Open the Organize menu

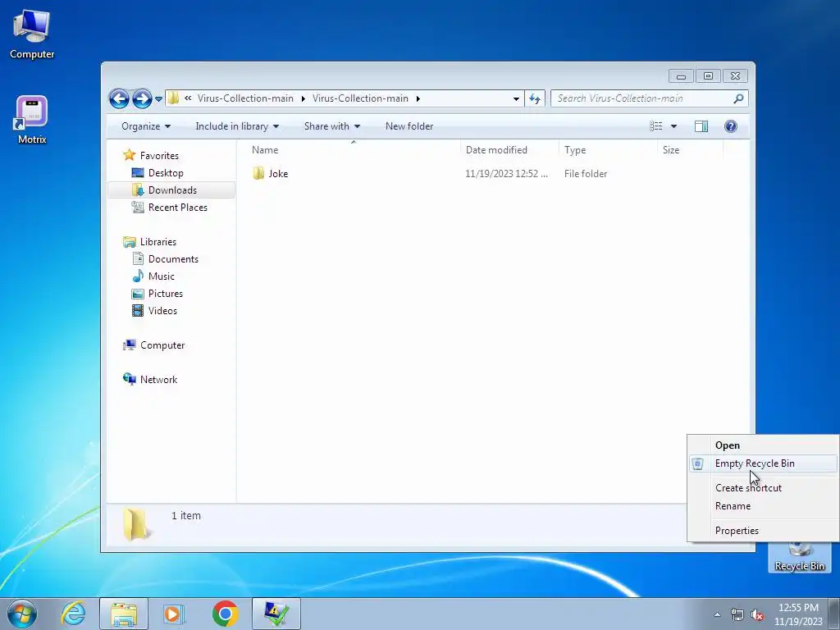[x=146, y=126]
